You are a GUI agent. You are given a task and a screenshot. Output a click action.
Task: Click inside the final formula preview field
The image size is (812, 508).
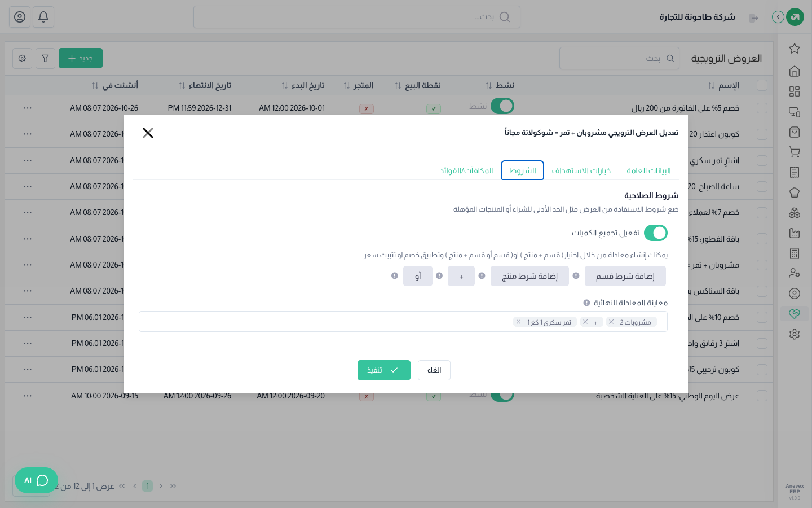(x=403, y=322)
